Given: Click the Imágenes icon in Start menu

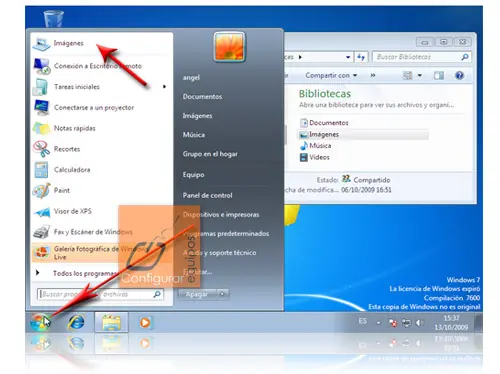Looking at the screenshot, I should [41, 44].
